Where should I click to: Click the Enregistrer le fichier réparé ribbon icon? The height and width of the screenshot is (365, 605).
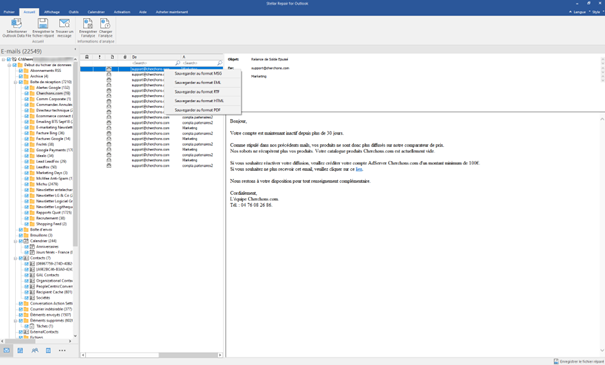pos(43,23)
